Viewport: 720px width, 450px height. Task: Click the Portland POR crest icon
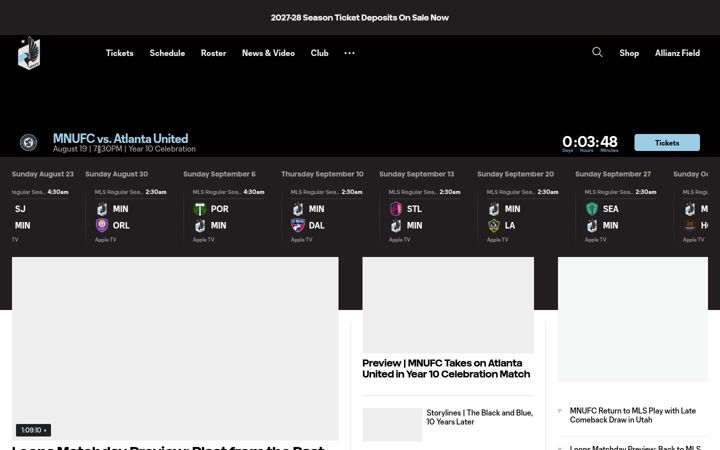point(200,209)
